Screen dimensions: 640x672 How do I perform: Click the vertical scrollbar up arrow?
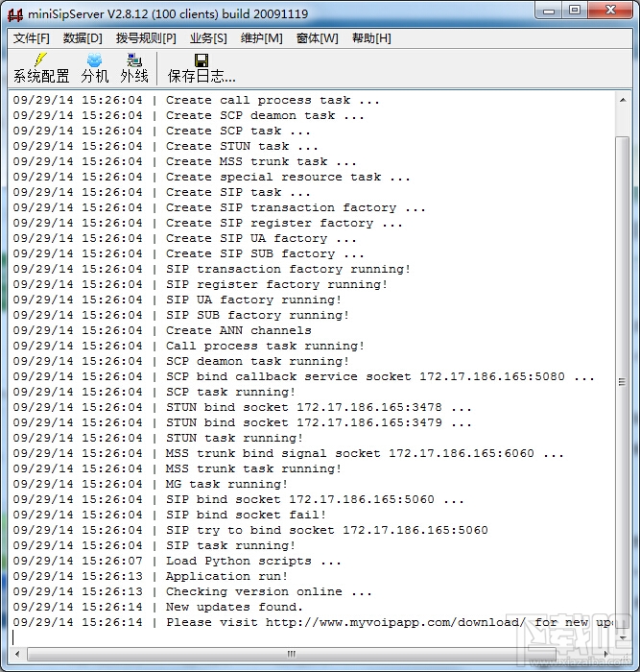(x=623, y=100)
